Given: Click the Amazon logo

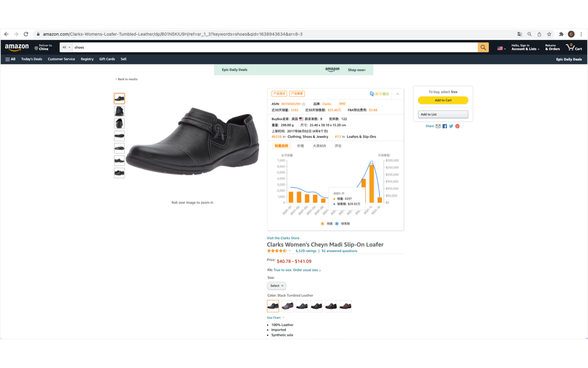Looking at the screenshot, I should tap(17, 47).
